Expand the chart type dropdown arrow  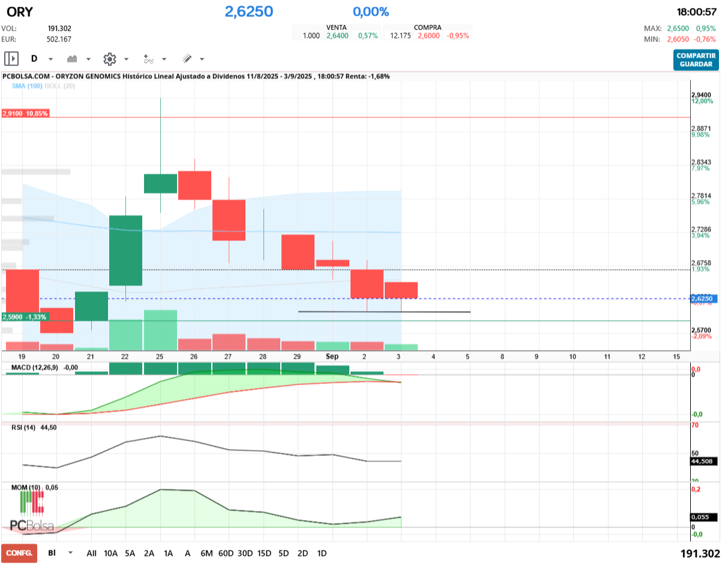tap(88, 59)
